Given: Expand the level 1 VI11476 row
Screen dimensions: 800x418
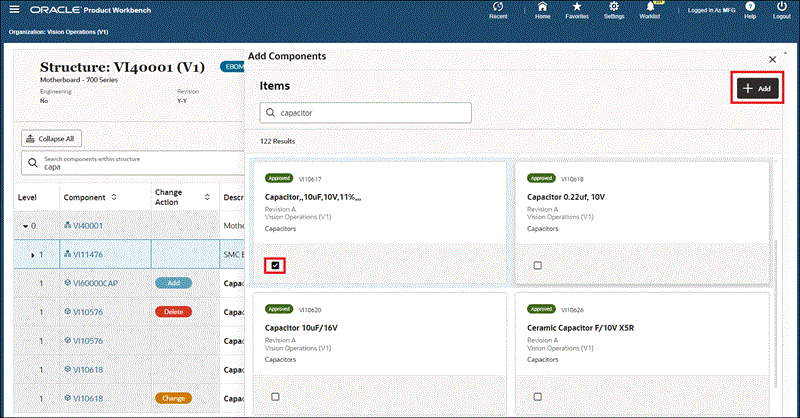Looking at the screenshot, I should (33, 255).
